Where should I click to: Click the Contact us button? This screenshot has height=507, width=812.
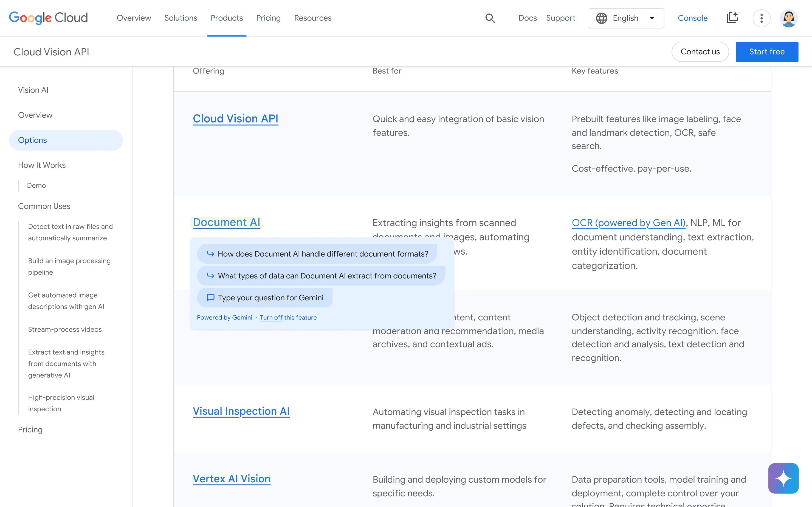(700, 52)
